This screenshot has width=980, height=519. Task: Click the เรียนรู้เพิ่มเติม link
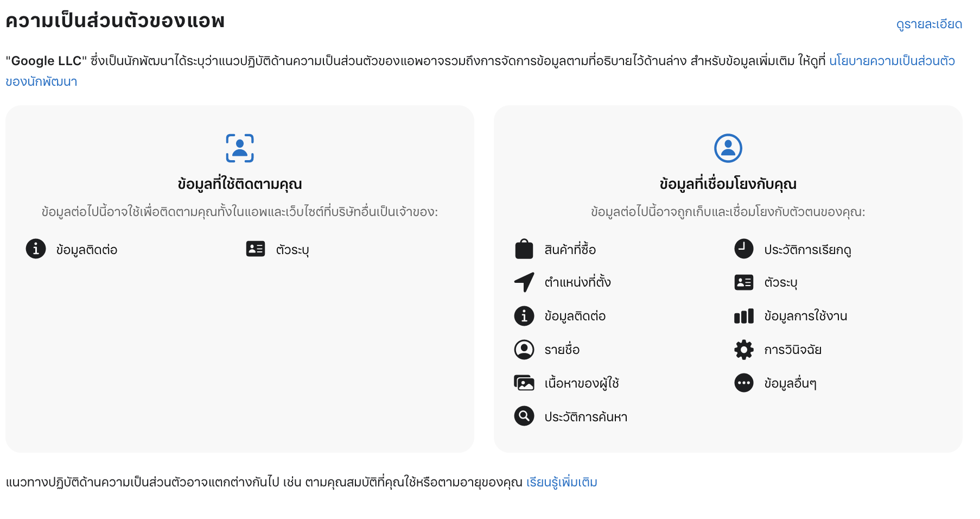pyautogui.click(x=562, y=482)
